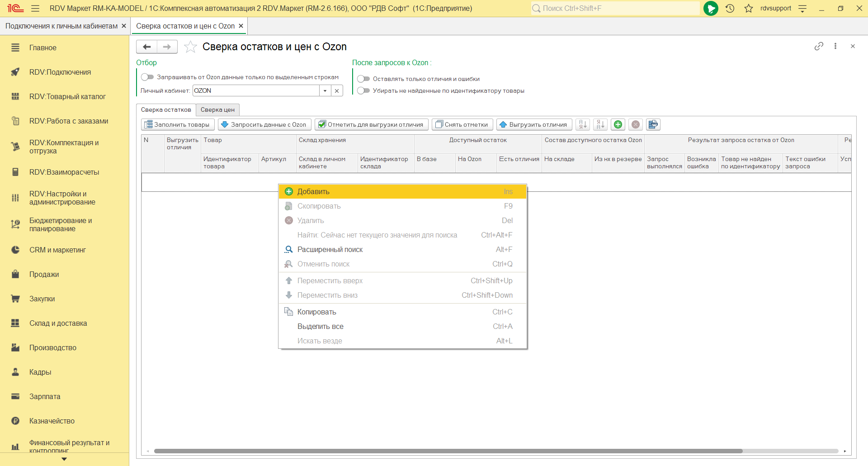Click the horizontal scrollbar of the table
The height and width of the screenshot is (466, 868).
point(448,451)
